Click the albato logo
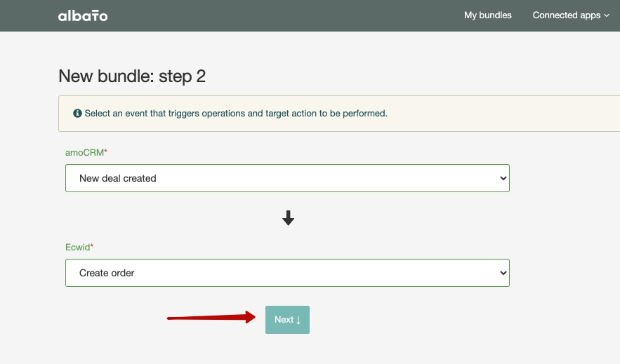The height and width of the screenshot is (364, 620). click(83, 15)
